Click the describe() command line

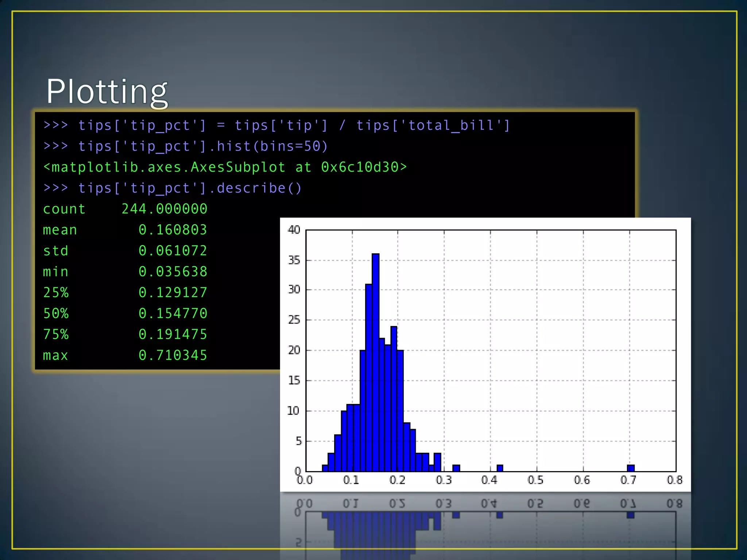point(172,188)
